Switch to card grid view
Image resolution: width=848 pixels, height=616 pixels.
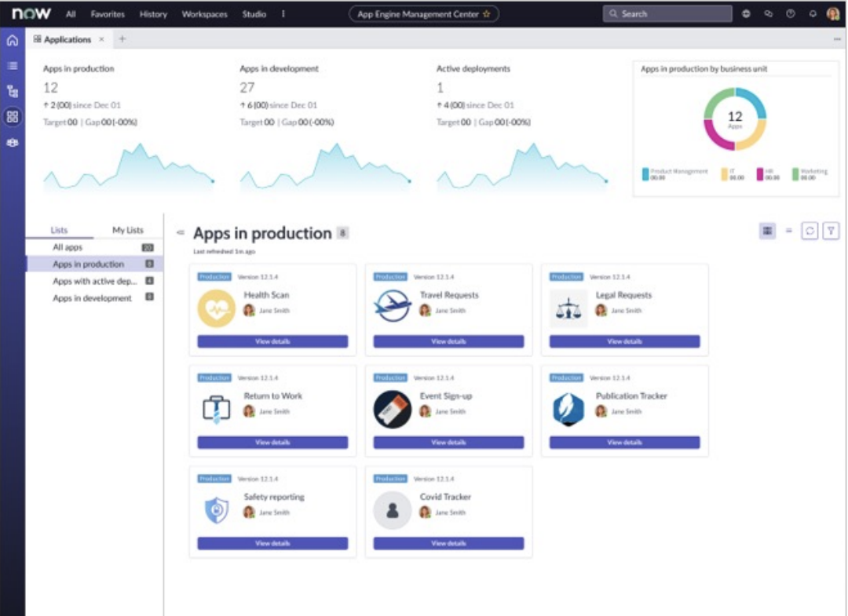click(x=767, y=231)
